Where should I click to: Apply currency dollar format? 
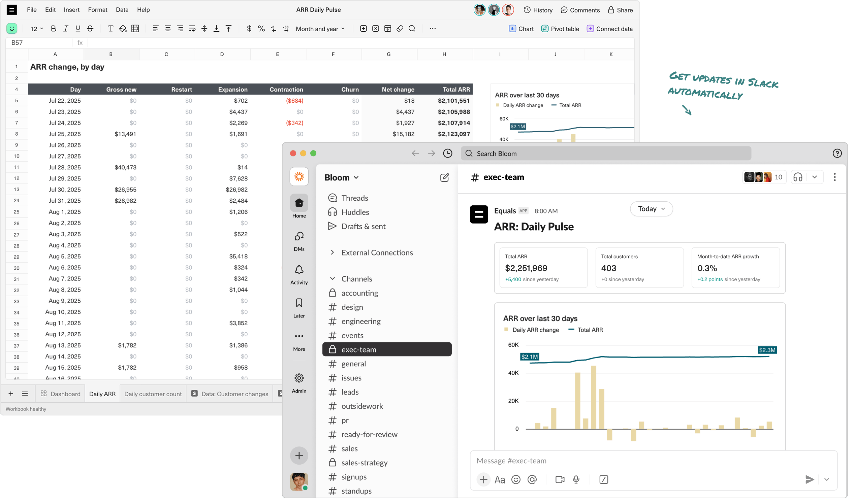coord(250,29)
